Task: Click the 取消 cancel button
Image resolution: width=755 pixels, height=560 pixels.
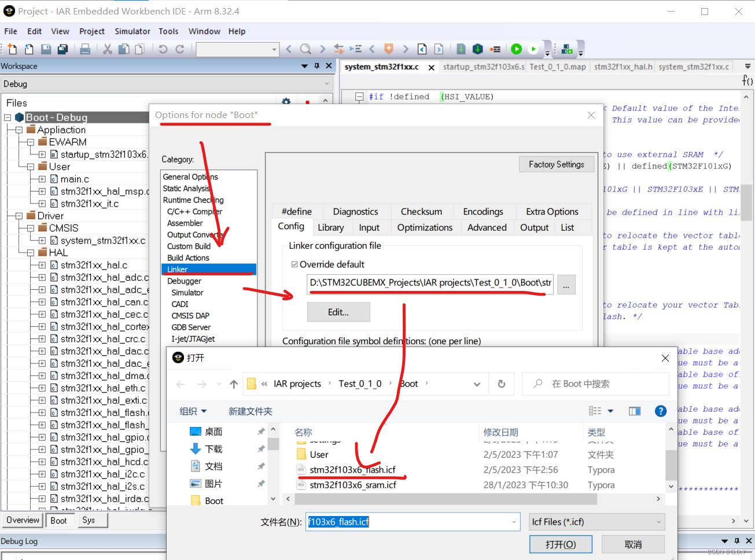Action: click(633, 544)
